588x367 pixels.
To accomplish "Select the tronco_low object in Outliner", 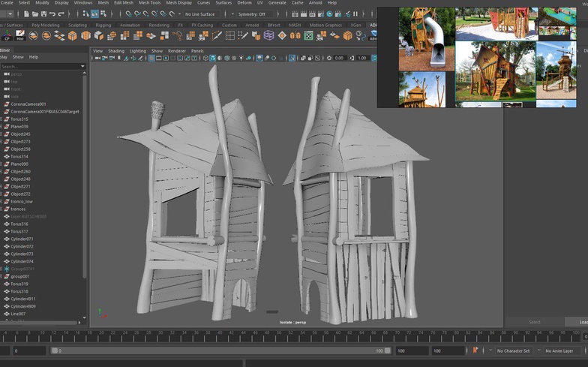I will point(21,201).
